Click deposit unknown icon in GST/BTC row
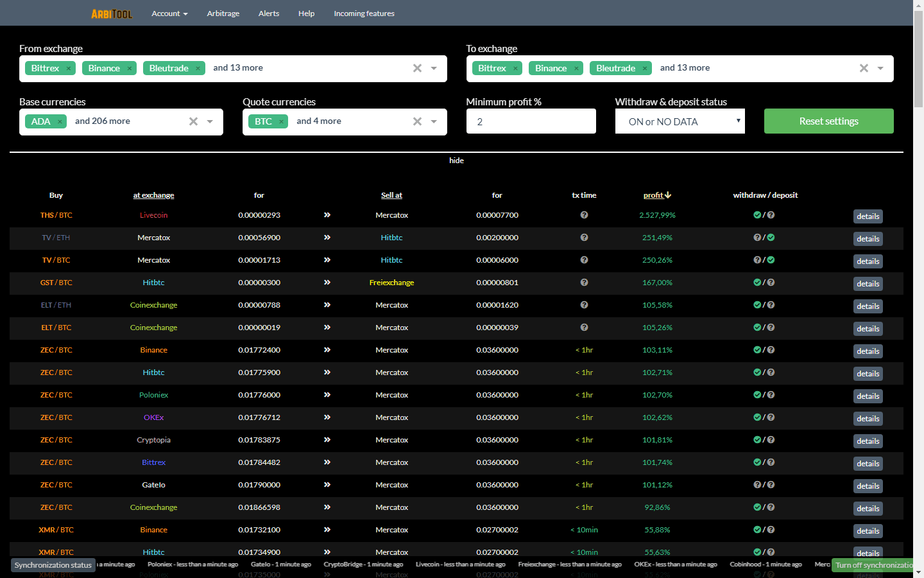 point(771,283)
